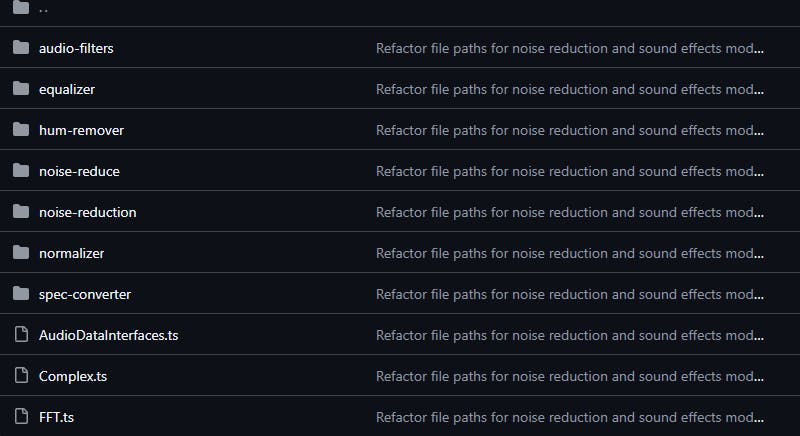The image size is (800, 436).
Task: Go to parent directory via double-dot link
Action: pyautogui.click(x=43, y=8)
